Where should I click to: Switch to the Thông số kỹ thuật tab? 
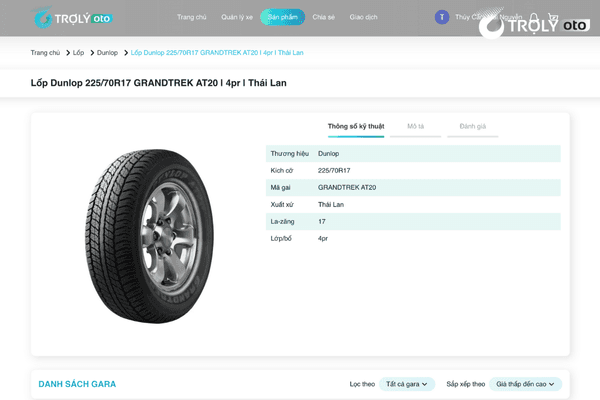(x=356, y=126)
